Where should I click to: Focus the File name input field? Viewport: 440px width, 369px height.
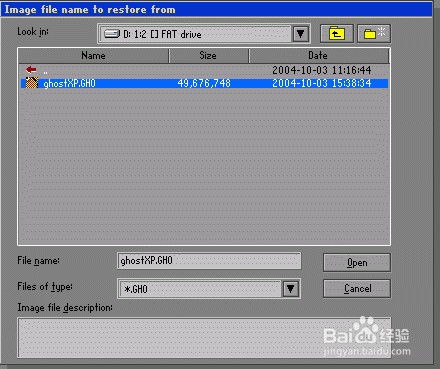click(x=209, y=260)
